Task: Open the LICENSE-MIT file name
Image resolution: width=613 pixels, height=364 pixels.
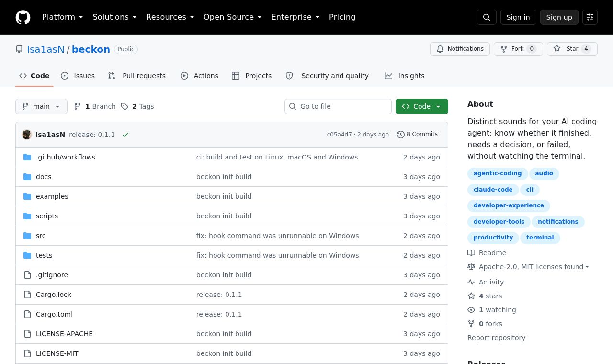Action: pos(57,353)
